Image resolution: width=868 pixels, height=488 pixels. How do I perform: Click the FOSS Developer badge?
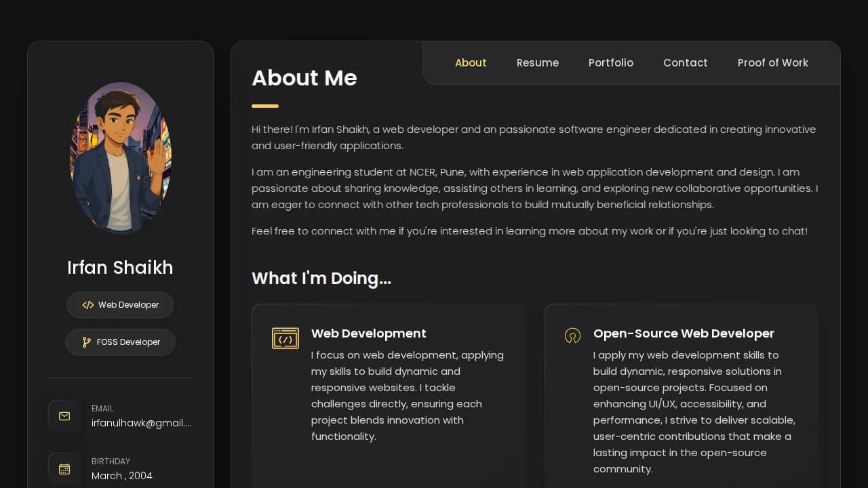120,342
